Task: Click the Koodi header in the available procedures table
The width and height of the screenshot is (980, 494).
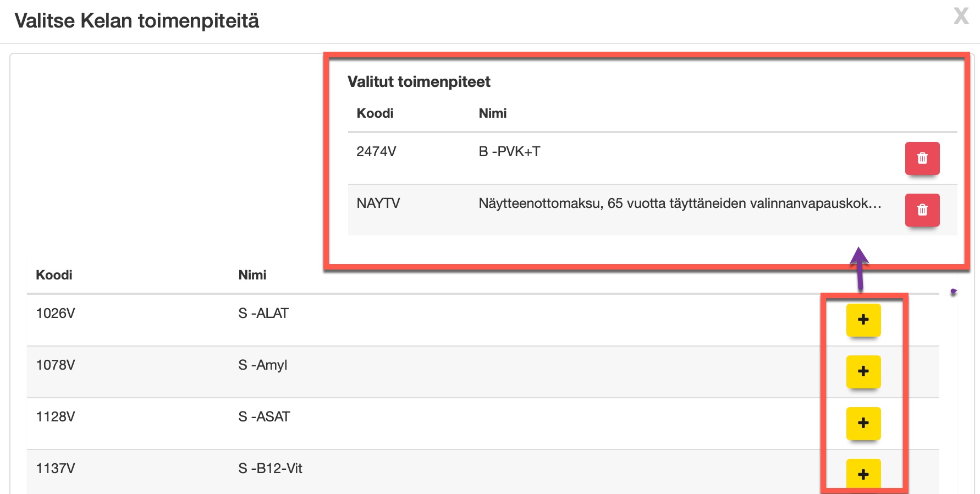Action: 54,275
